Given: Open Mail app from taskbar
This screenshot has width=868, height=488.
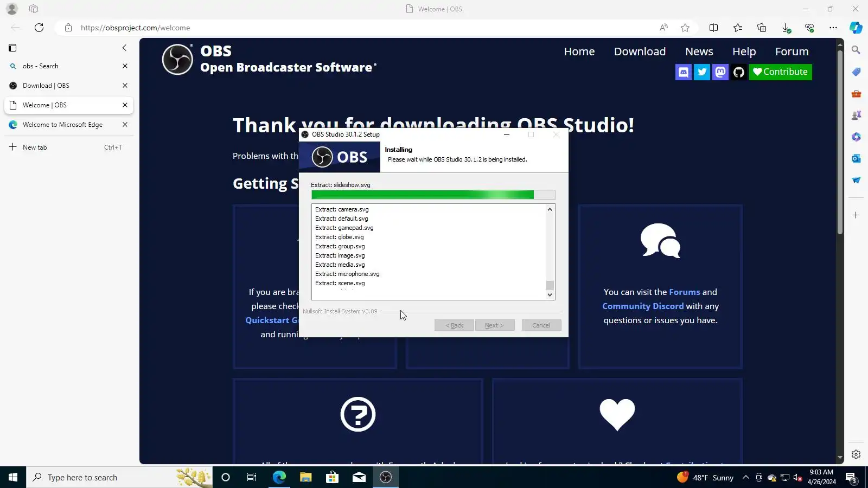Looking at the screenshot, I should pos(359,477).
